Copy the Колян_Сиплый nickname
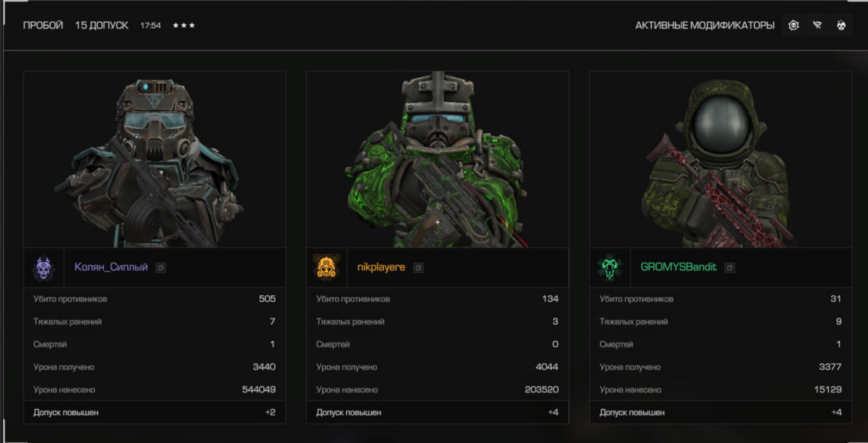This screenshot has width=868, height=443. (x=161, y=267)
